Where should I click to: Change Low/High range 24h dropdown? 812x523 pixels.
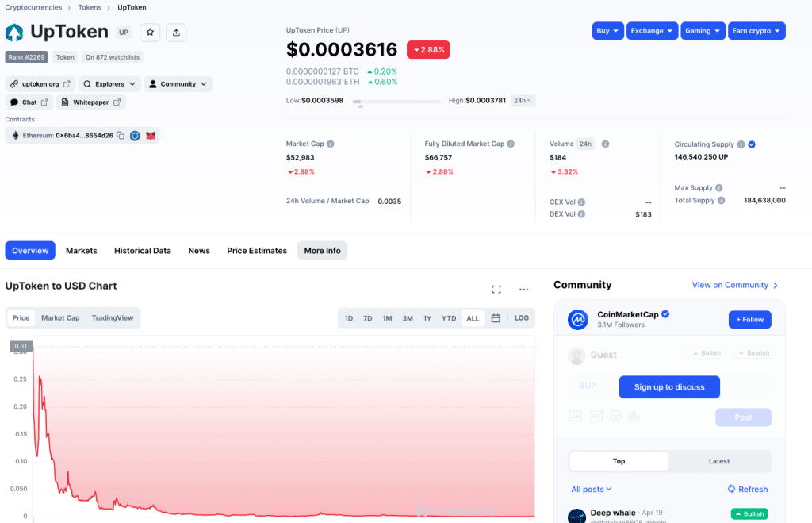click(x=523, y=101)
